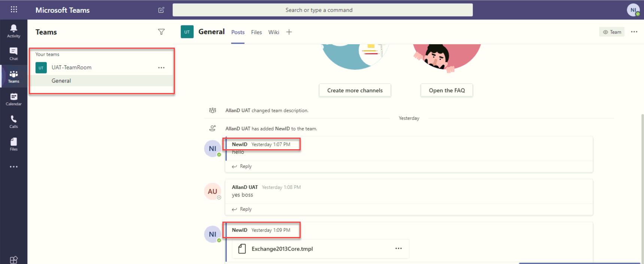This screenshot has height=264, width=644.
Task: Click the AU avatar of AllanD UAT
Action: (x=212, y=191)
